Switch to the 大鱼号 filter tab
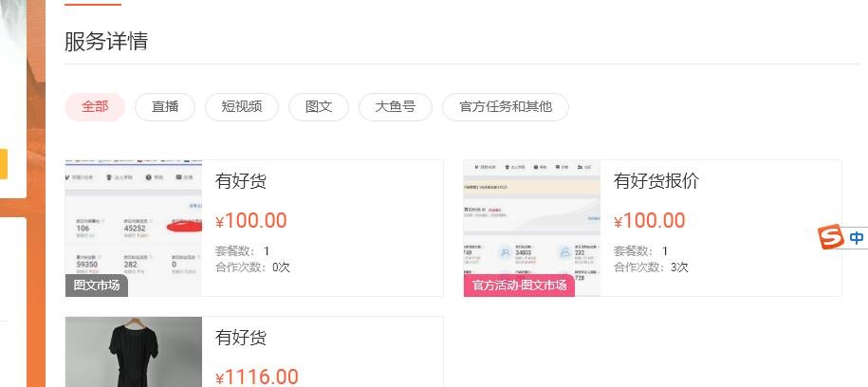The width and height of the screenshot is (868, 387). [396, 107]
